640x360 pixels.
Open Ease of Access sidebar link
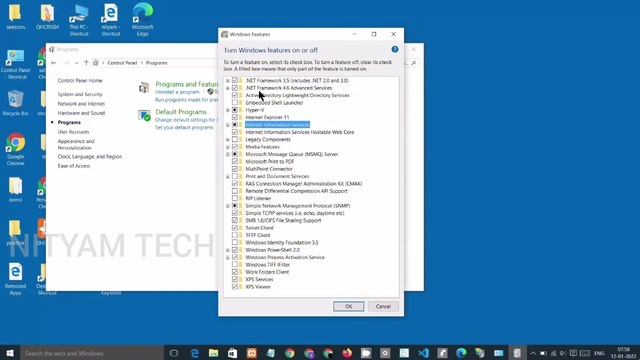(74, 166)
